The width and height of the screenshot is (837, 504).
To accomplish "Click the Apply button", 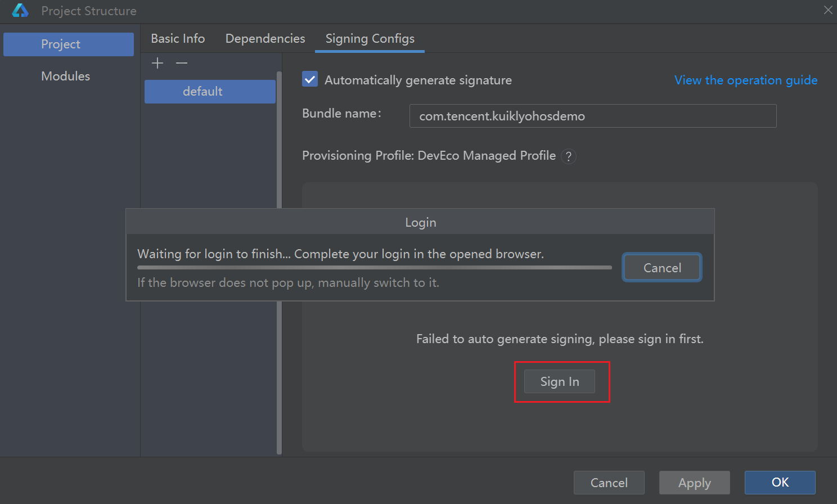I will tap(695, 483).
